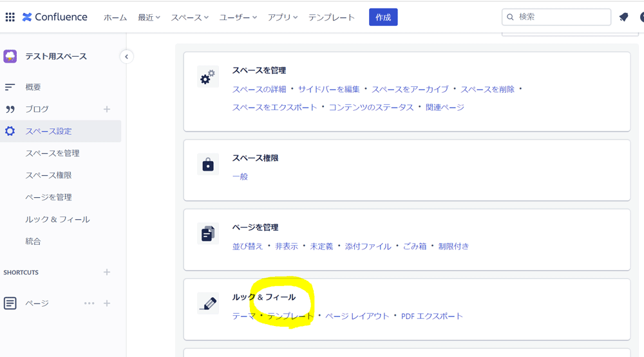Focus the 検索 search field
Image resolution: width=644 pixels, height=357 pixels.
point(556,17)
